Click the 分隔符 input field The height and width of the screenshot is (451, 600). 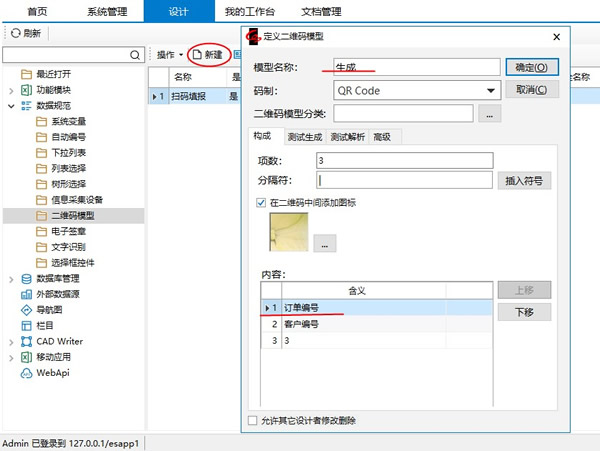405,181
